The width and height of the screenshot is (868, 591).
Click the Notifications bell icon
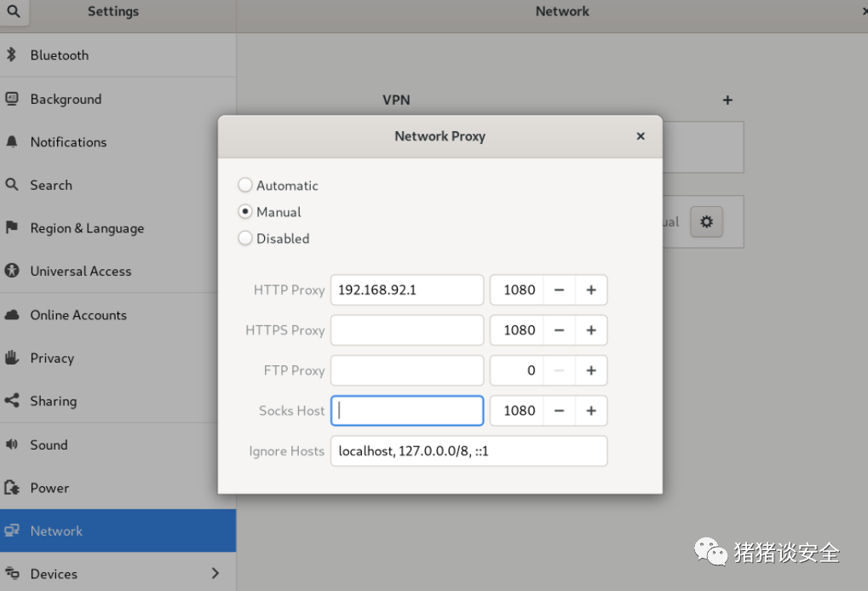pyautogui.click(x=12, y=142)
